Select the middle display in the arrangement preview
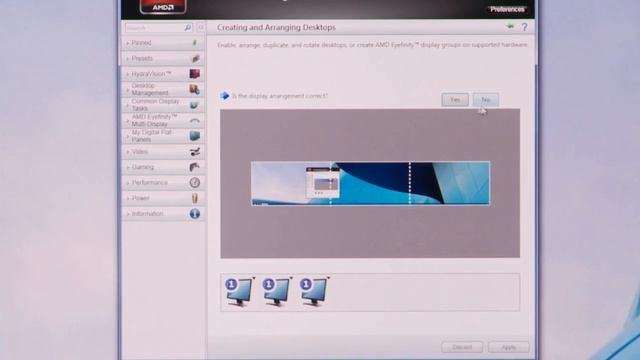Viewport: 640px width, 360px height. click(x=370, y=183)
